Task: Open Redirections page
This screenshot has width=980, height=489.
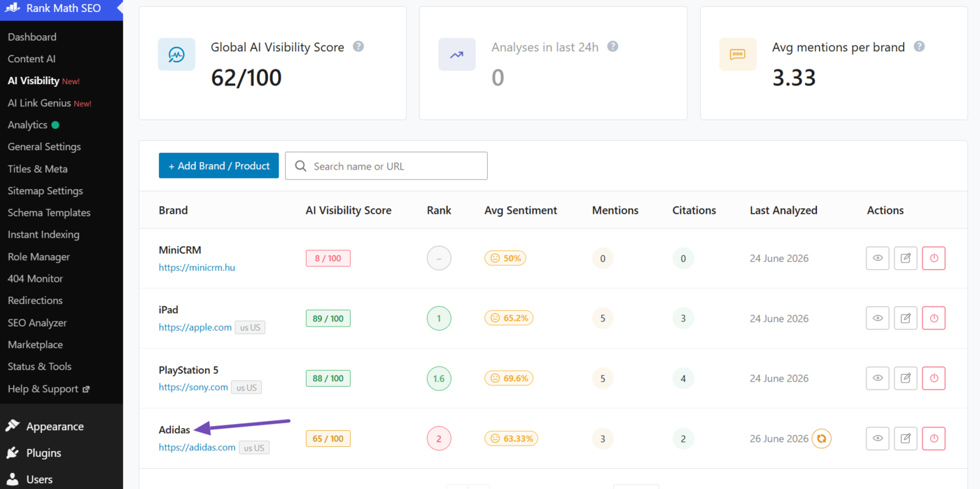Action: coord(35,300)
